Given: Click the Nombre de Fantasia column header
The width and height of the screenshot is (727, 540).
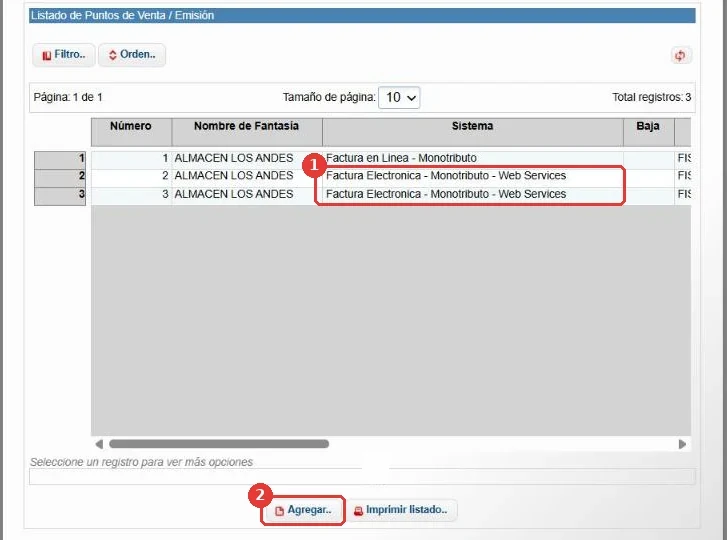Looking at the screenshot, I should tap(247, 132).
